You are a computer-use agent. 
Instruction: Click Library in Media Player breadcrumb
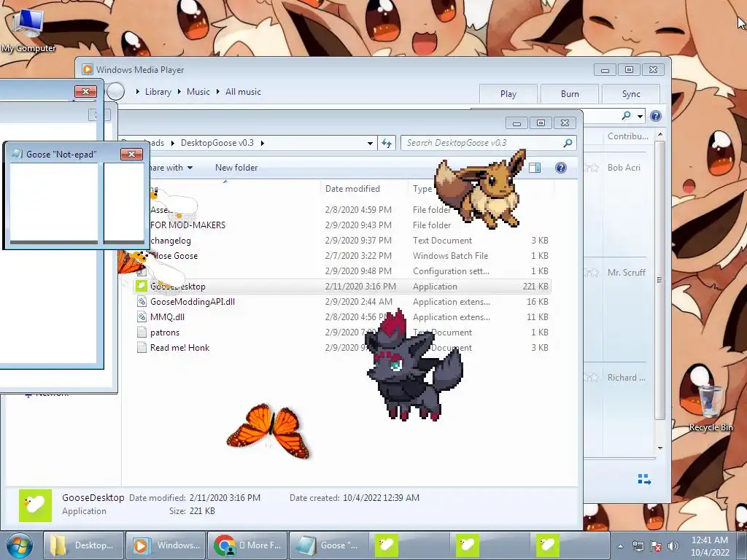point(158,92)
